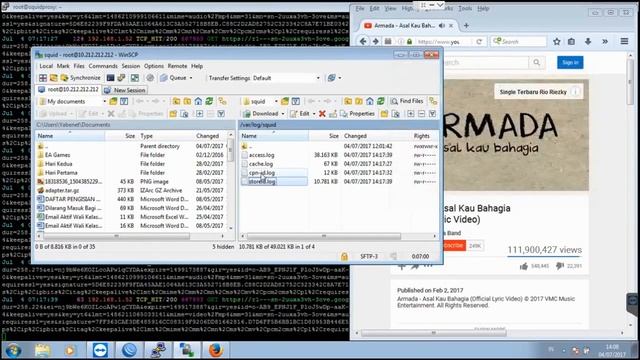The height and width of the screenshot is (360, 640).
Task: Open the terminal console icon in WinSCP
Action: pos(110,78)
